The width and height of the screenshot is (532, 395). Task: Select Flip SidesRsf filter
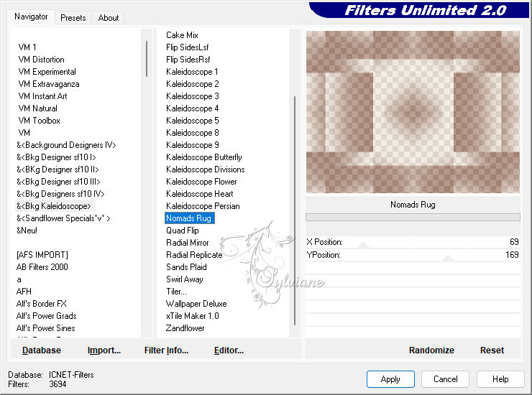(x=188, y=60)
